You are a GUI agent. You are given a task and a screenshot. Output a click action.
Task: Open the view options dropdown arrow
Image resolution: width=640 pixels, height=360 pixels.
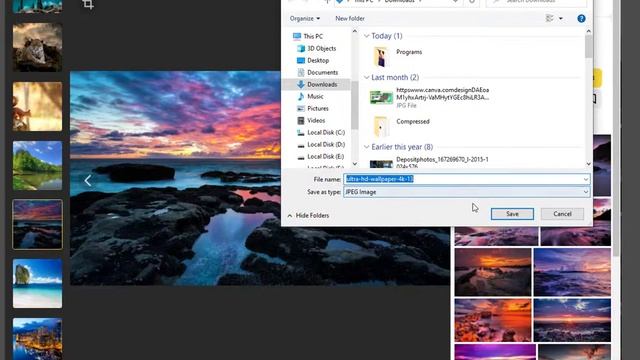click(x=561, y=18)
